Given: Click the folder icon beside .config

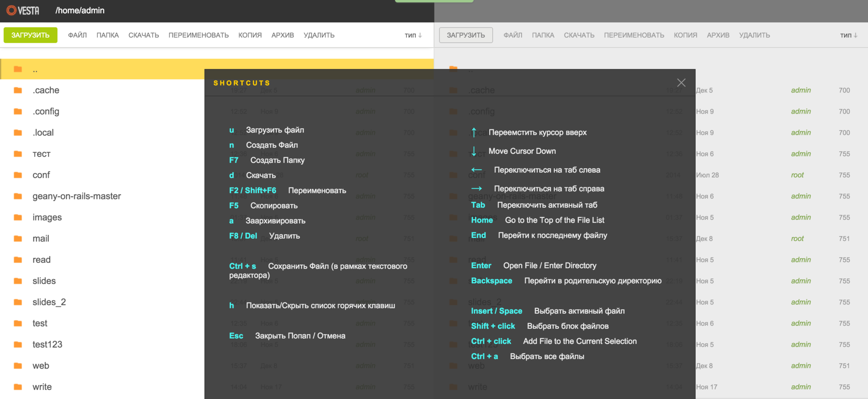Looking at the screenshot, I should click(x=18, y=111).
